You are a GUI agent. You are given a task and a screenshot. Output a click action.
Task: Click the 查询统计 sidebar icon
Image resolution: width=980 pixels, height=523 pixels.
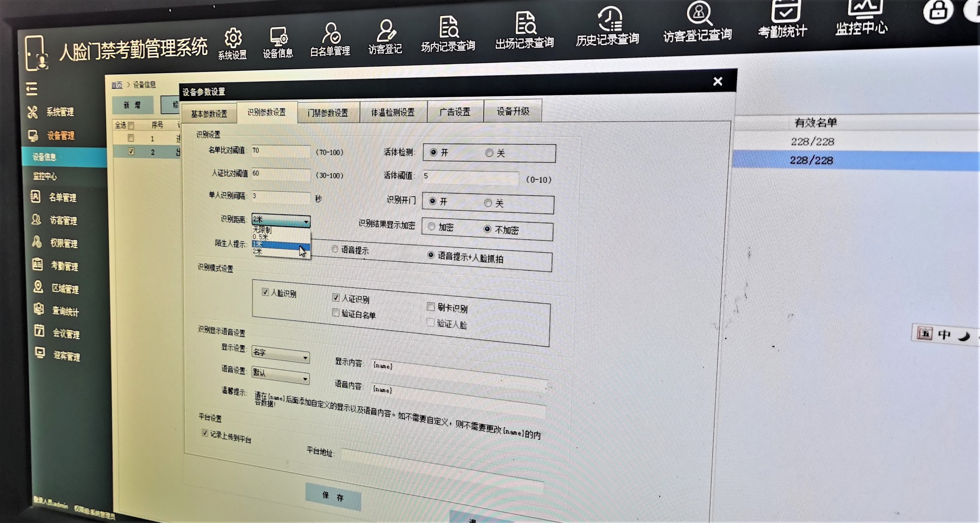point(39,309)
